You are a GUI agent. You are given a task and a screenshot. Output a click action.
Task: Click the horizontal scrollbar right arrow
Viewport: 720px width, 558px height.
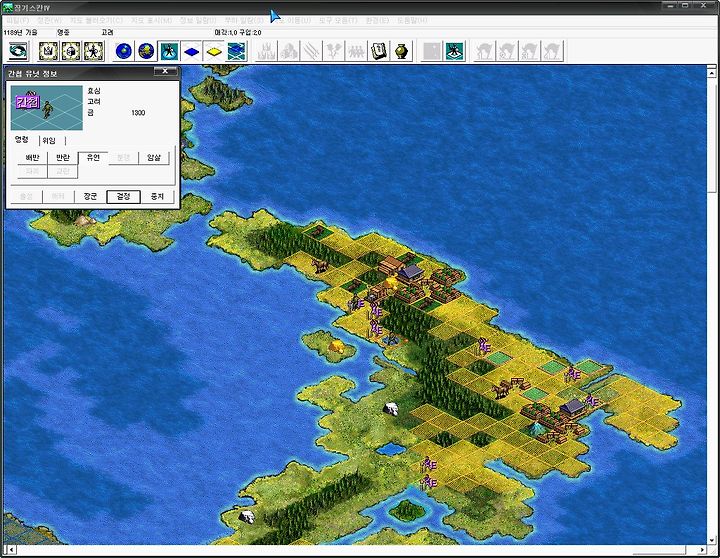[702, 550]
